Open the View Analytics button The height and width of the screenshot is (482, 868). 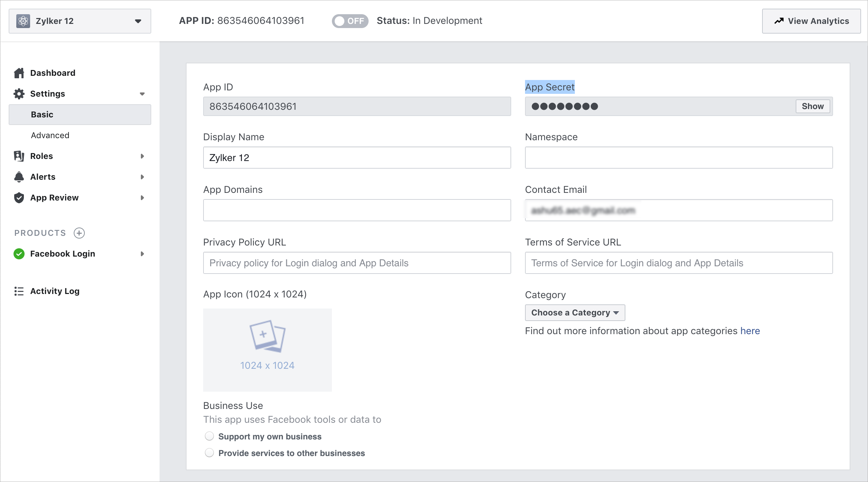(x=811, y=21)
